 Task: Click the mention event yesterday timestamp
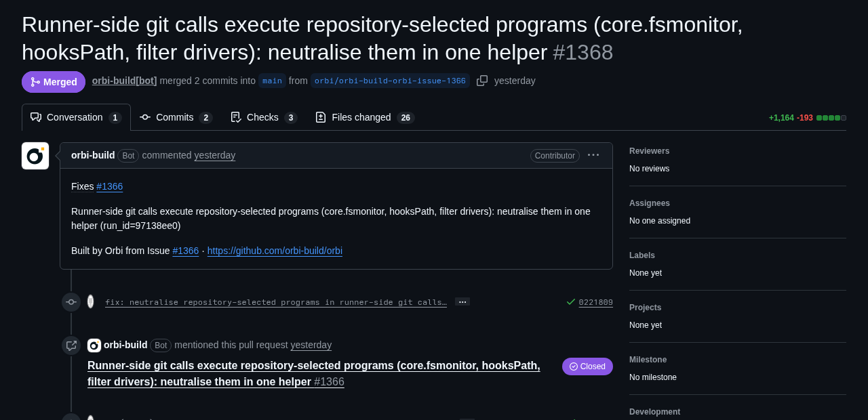(311, 345)
